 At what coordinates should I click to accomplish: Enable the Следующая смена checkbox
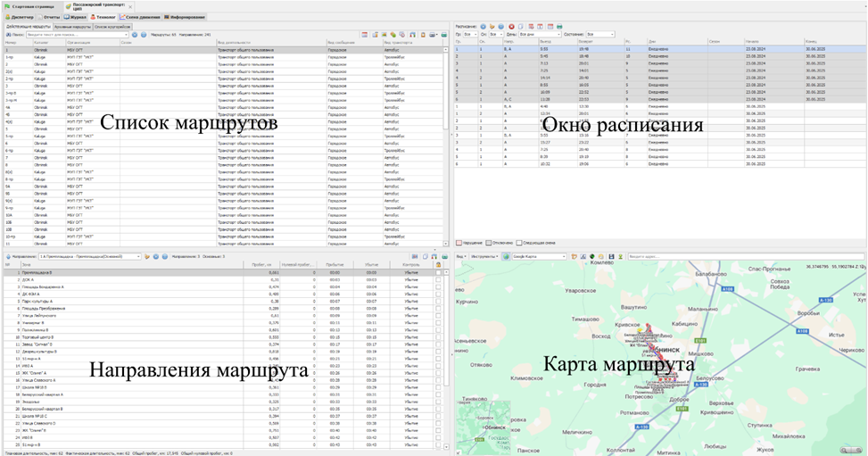click(520, 242)
